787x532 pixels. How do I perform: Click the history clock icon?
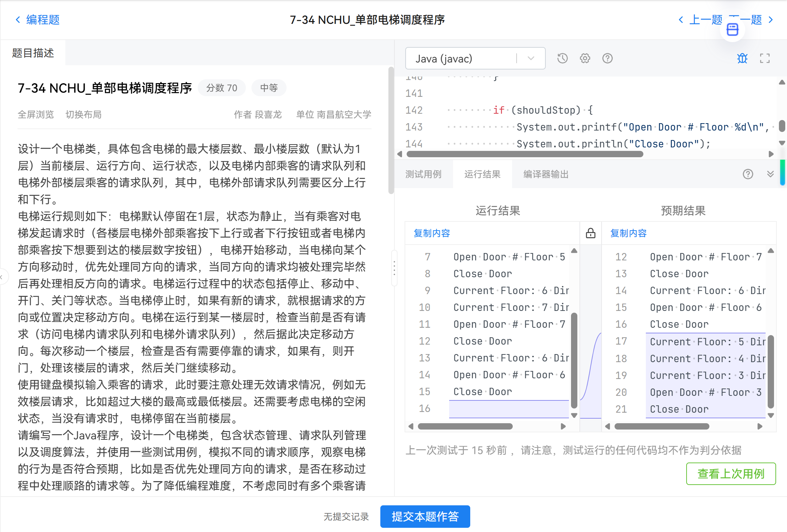tap(562, 58)
